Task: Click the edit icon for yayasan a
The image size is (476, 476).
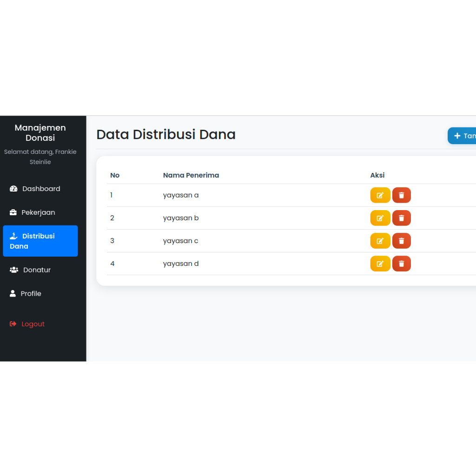Action: pyautogui.click(x=380, y=195)
